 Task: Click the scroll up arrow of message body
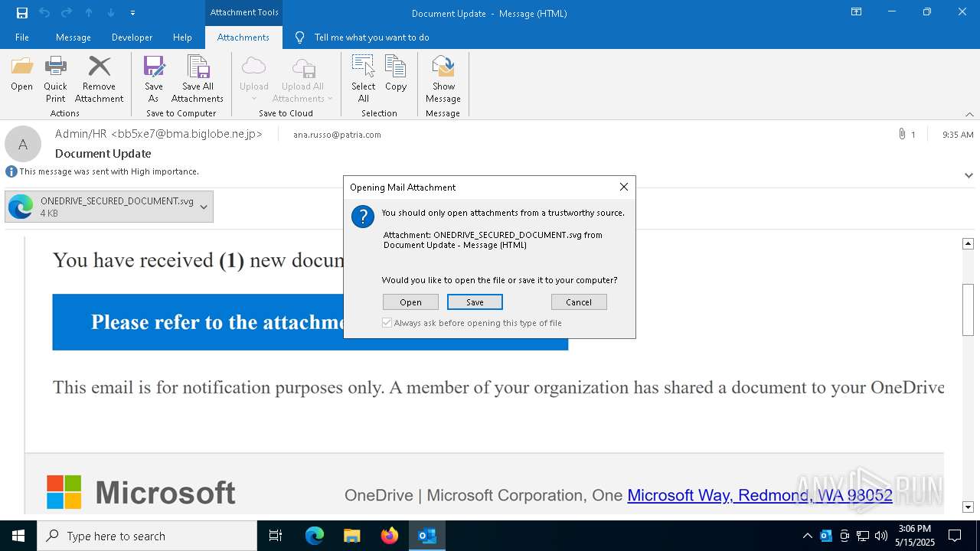(x=968, y=243)
